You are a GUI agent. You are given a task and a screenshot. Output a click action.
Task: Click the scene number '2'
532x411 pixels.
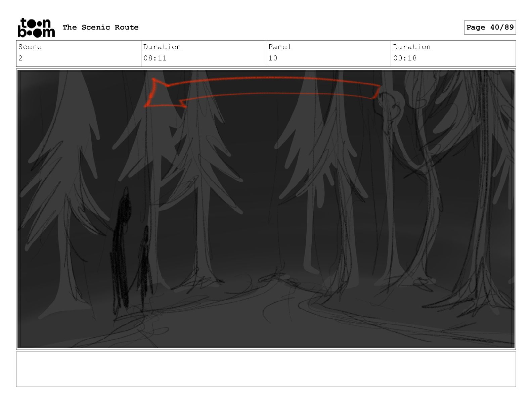pyautogui.click(x=20, y=58)
